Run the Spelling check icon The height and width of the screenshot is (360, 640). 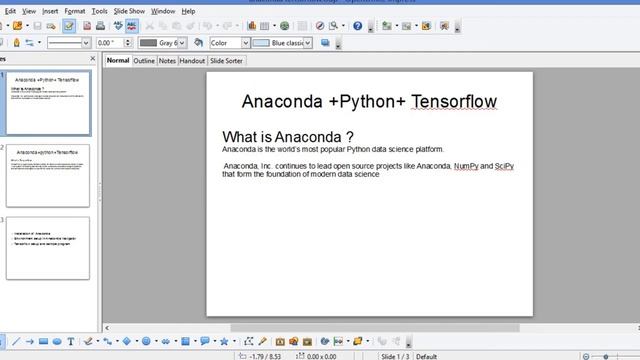(118, 26)
